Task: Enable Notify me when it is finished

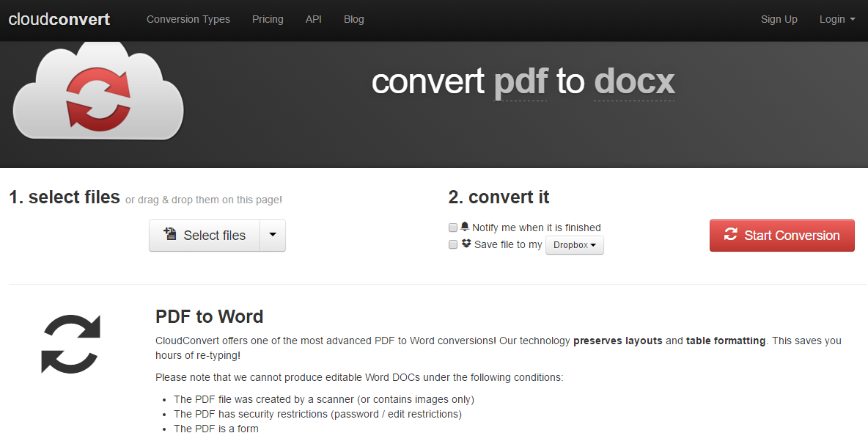Action: (453, 228)
